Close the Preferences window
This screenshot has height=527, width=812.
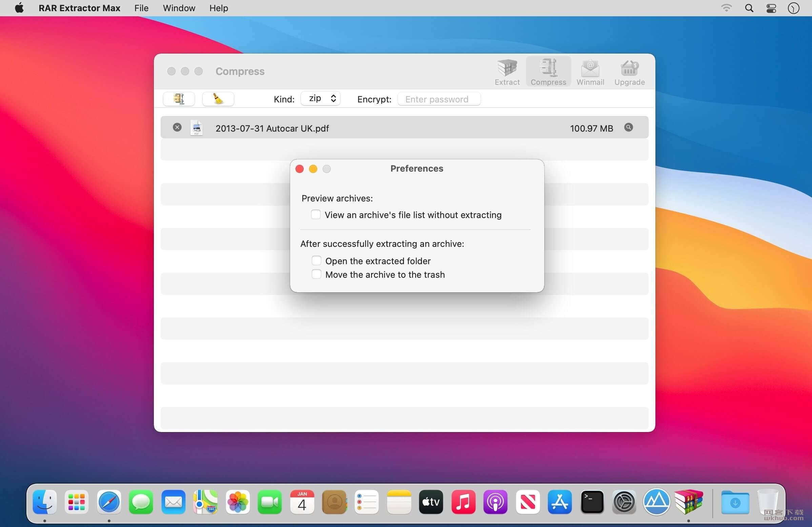pos(299,169)
